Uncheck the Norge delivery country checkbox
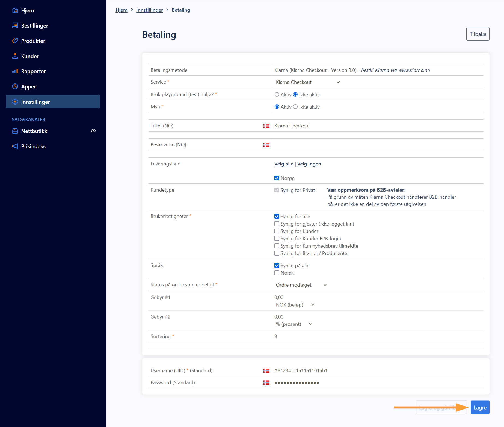 (x=277, y=178)
